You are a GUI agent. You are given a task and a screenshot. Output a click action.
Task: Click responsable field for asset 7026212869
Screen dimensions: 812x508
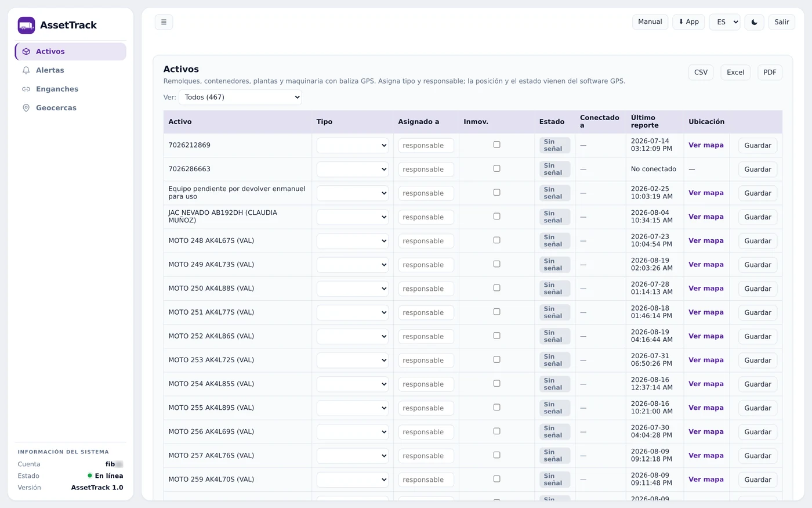click(426, 146)
